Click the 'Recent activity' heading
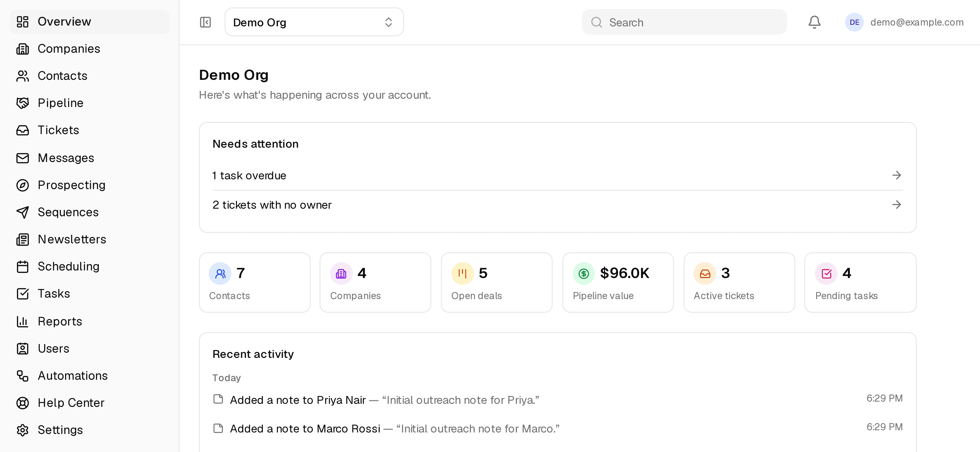980x452 pixels. (253, 354)
